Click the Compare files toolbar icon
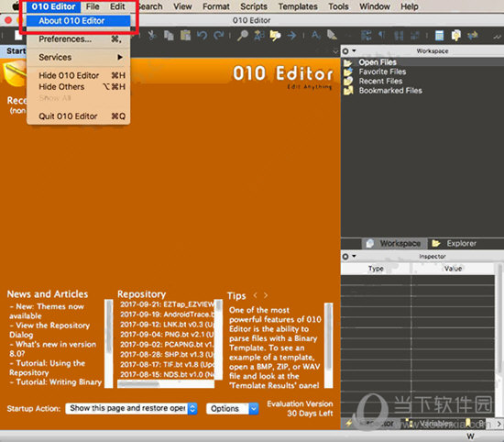The height and width of the screenshot is (442, 504). (455, 35)
